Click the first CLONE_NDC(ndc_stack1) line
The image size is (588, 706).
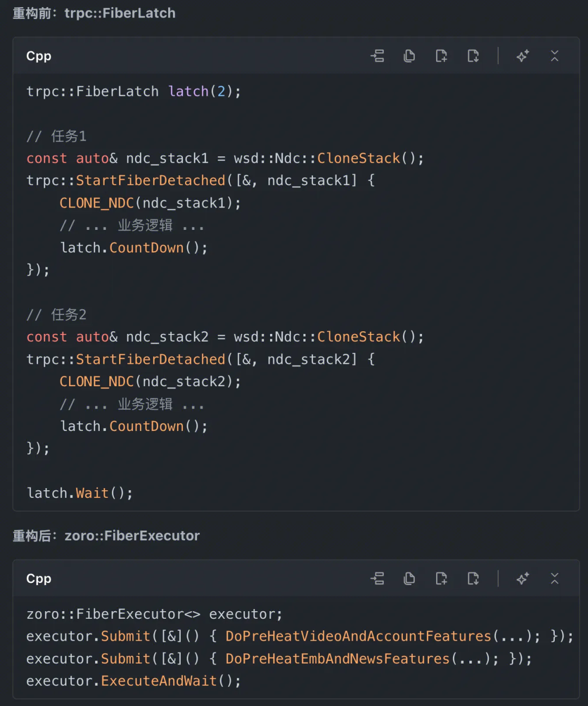point(150,203)
